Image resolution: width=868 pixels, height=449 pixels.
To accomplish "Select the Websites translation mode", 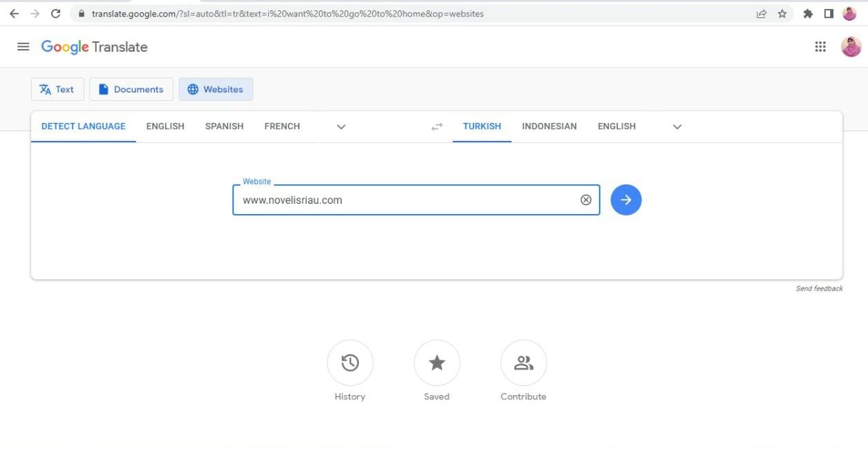I will click(216, 89).
